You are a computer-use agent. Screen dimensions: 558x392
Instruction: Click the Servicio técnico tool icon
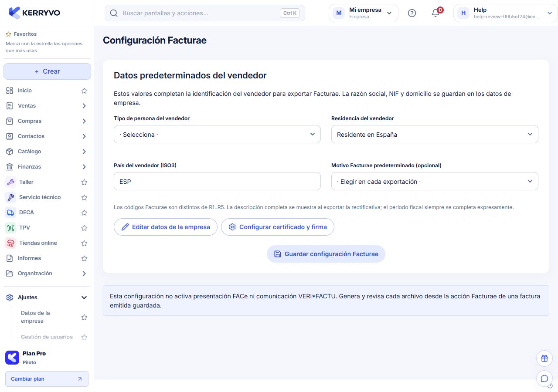(10, 197)
